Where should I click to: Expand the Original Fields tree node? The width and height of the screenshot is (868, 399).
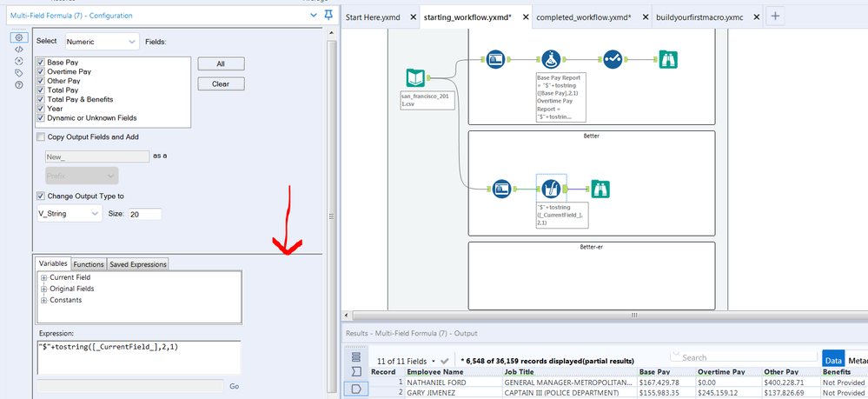click(43, 289)
